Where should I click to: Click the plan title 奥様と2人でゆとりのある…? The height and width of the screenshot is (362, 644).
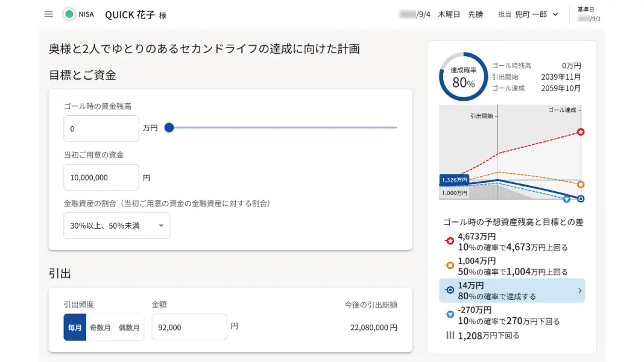pos(204,49)
